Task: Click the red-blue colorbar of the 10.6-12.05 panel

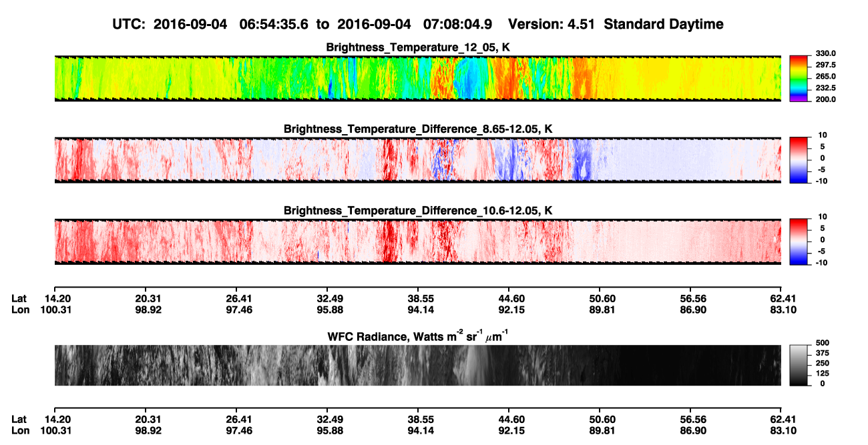Action: [799, 242]
